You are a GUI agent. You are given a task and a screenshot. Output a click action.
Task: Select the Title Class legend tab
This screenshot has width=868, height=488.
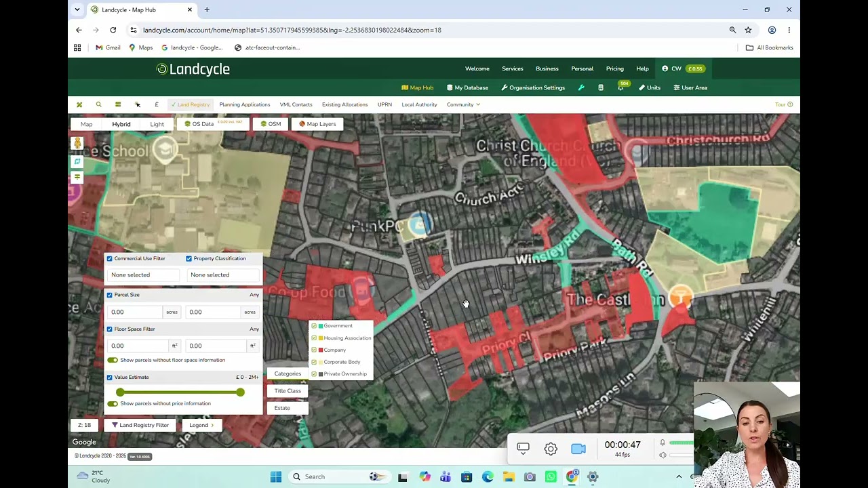(288, 390)
